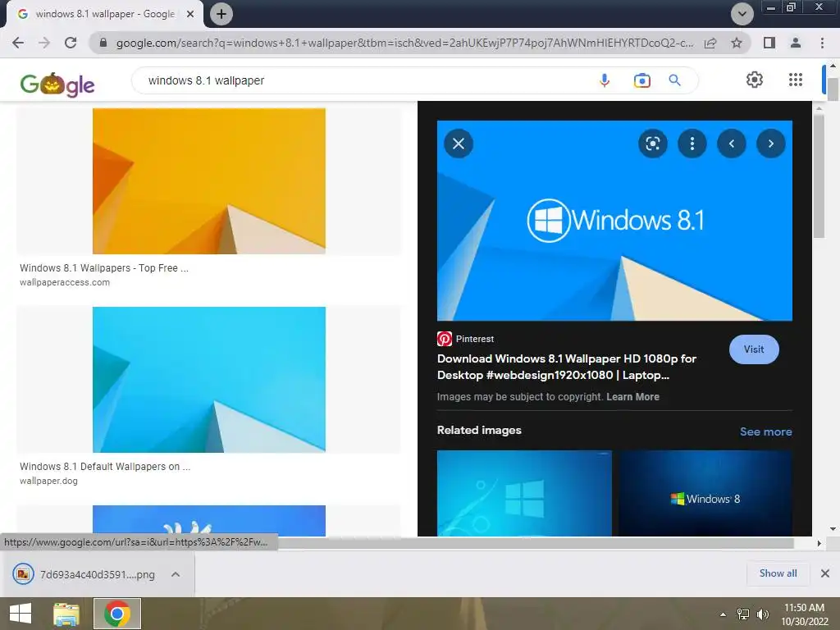The image size is (840, 630).
Task: View site security lock info
Action: [103, 43]
